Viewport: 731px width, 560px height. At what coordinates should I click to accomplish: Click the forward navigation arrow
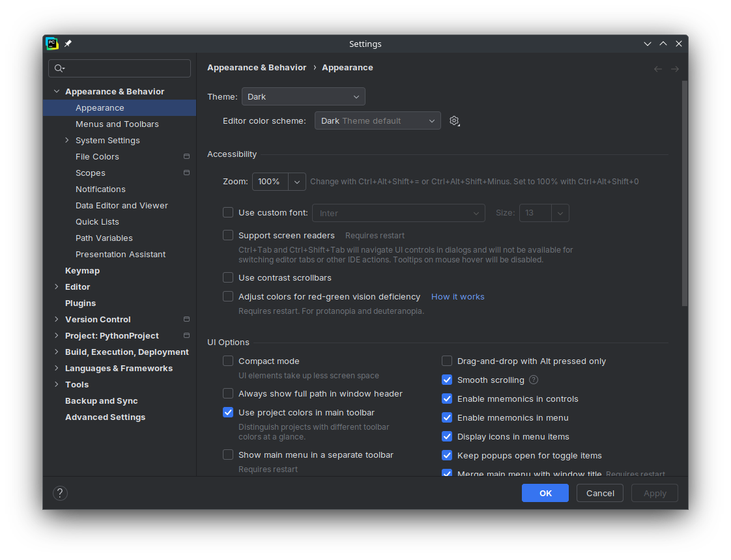tap(675, 69)
